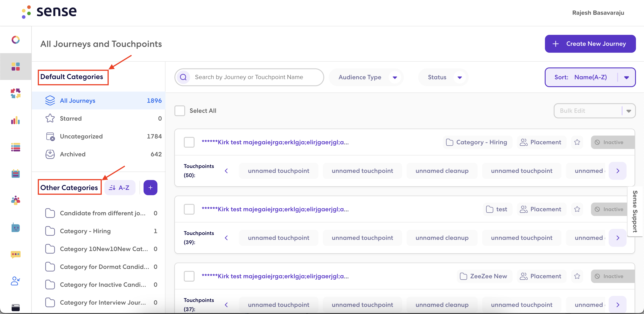The width and height of the screenshot is (644, 314).
Task: Check the Select All checkbox
Action: pos(180,111)
